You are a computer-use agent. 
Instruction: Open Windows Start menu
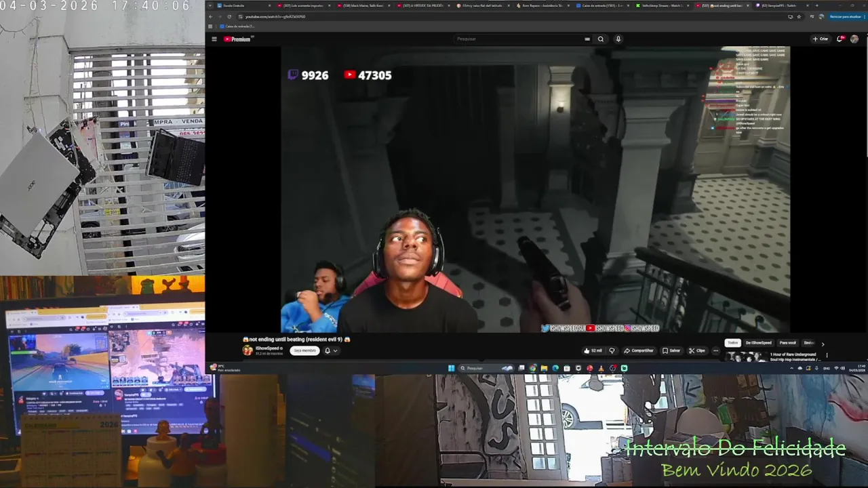click(x=452, y=368)
